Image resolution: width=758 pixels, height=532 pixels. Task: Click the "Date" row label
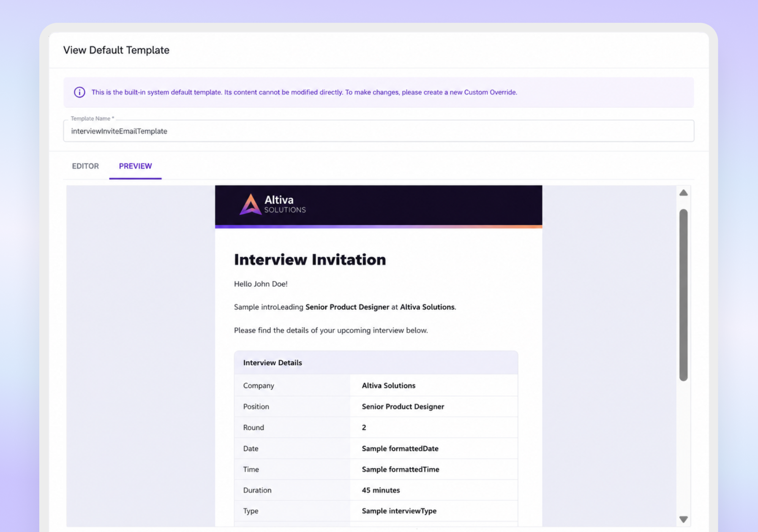click(x=251, y=448)
